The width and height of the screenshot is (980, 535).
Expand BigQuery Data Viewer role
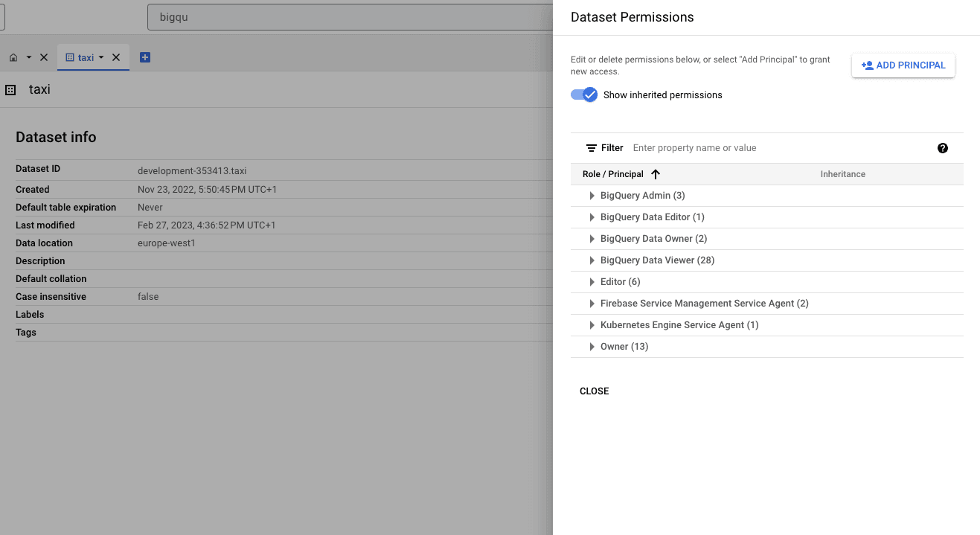(592, 260)
